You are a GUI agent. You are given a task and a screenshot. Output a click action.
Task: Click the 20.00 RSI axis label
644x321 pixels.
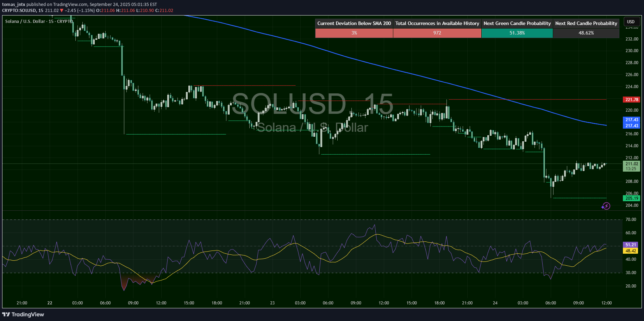(631, 286)
